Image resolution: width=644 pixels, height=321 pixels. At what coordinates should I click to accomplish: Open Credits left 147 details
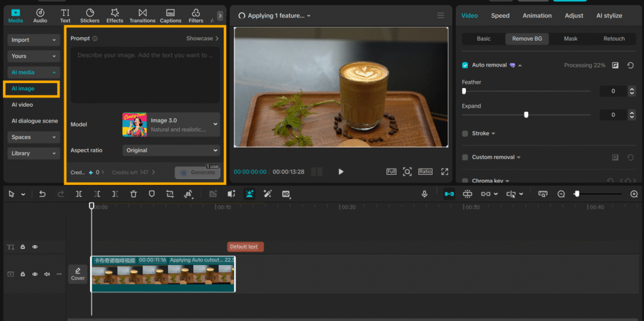[x=133, y=172]
